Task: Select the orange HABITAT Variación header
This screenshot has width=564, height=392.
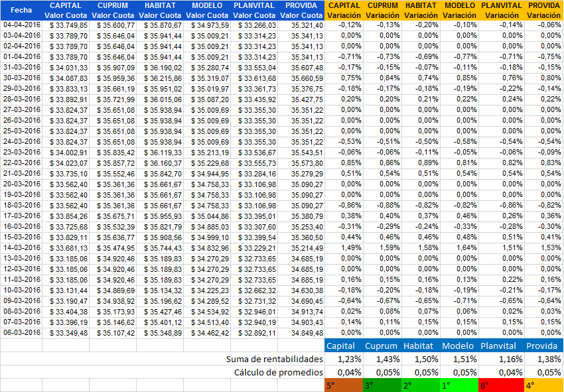Action: click(x=421, y=11)
